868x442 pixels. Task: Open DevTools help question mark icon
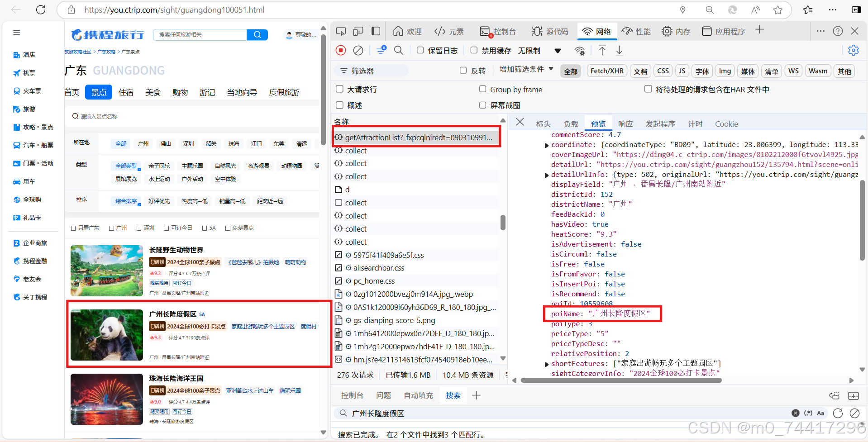pos(838,31)
